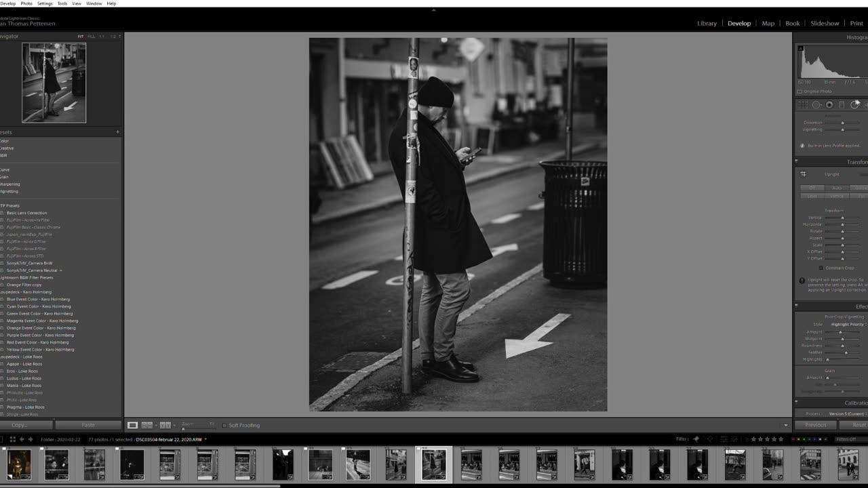The height and width of the screenshot is (488, 868).
Task: Click the Upright guided tool icon
Action: 804,174
